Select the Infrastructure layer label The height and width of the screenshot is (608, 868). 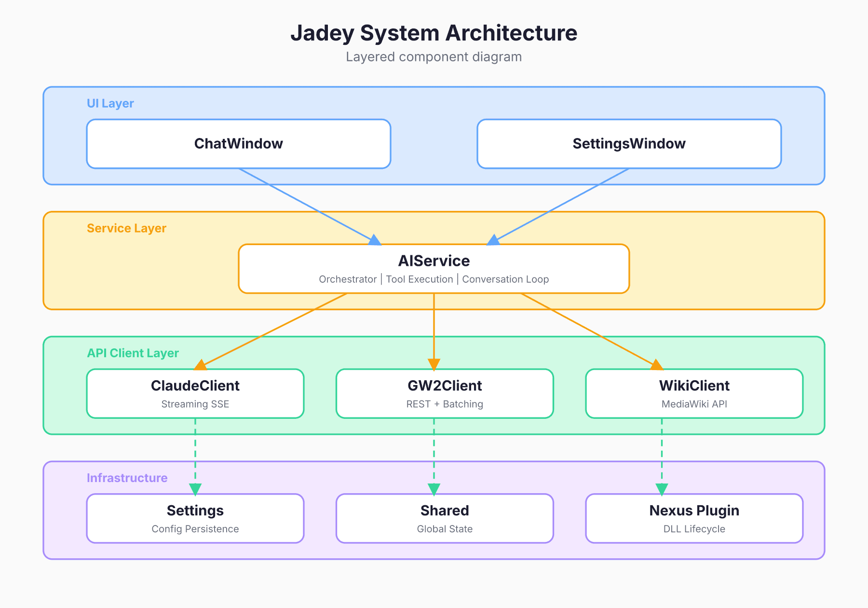(x=127, y=478)
